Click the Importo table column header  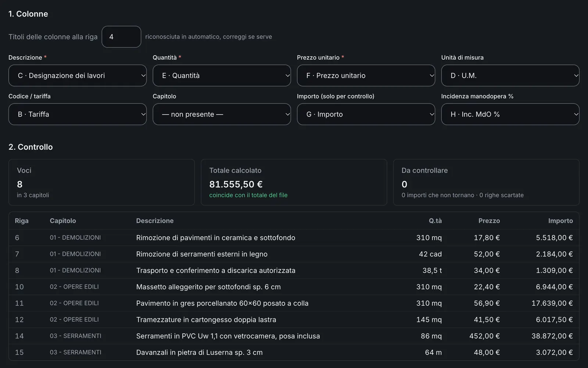(560, 221)
